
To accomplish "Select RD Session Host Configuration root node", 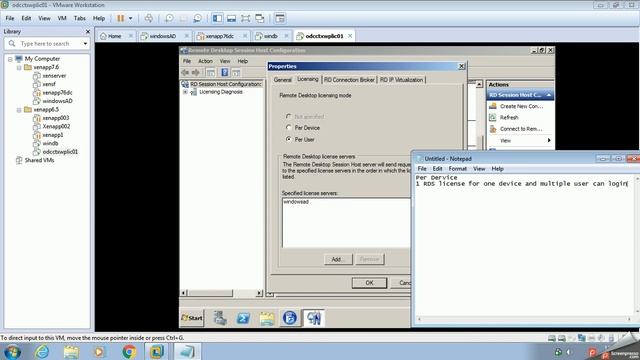I will (226, 84).
